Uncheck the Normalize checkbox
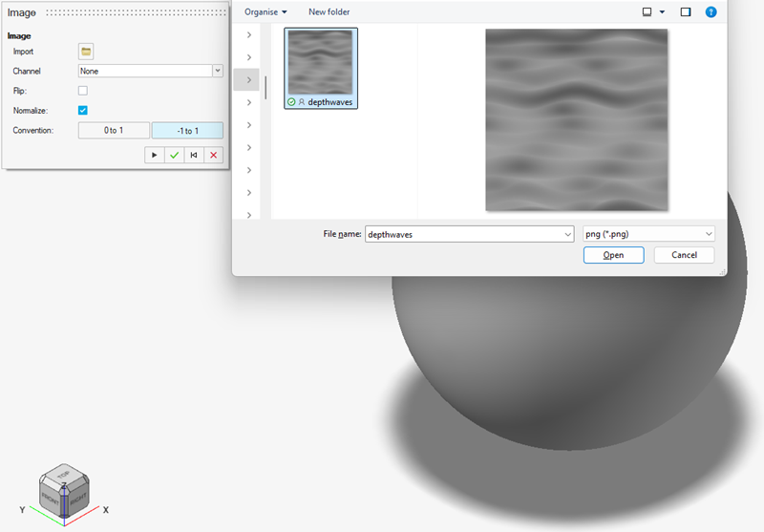This screenshot has height=532, width=764. click(83, 110)
